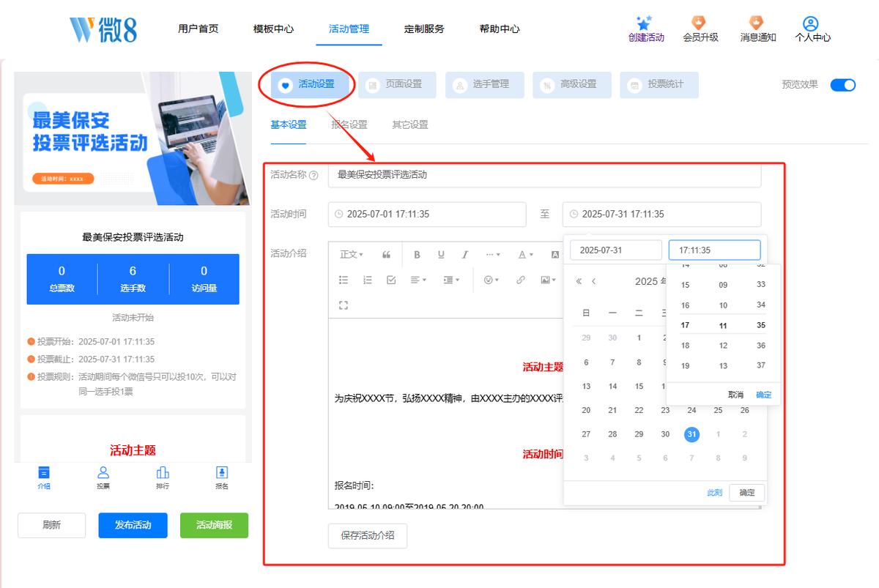Click the 活动海报 button
879x588 pixels.
(x=214, y=525)
